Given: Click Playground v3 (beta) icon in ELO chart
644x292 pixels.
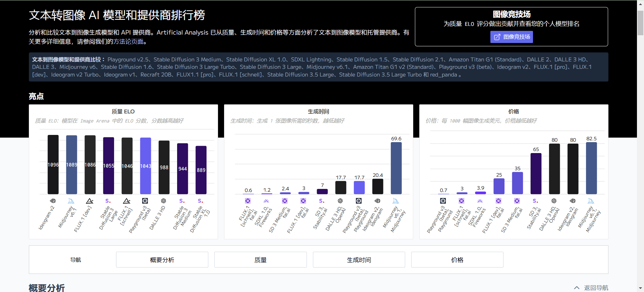Looking at the screenshot, I should pyautogui.click(x=145, y=201).
